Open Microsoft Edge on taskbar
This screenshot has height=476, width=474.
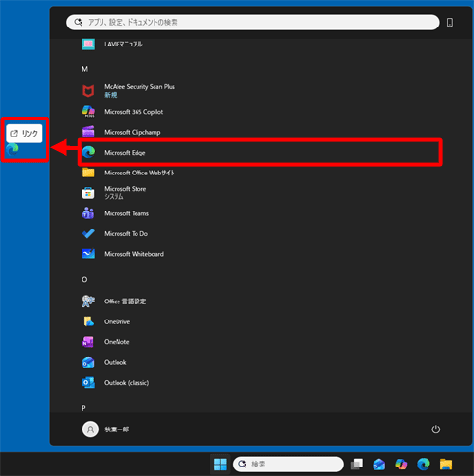click(x=424, y=465)
